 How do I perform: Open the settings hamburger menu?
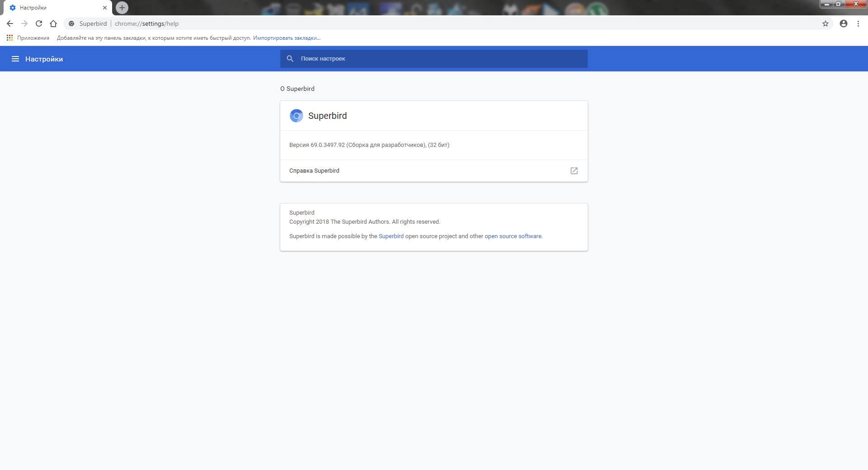pos(15,59)
